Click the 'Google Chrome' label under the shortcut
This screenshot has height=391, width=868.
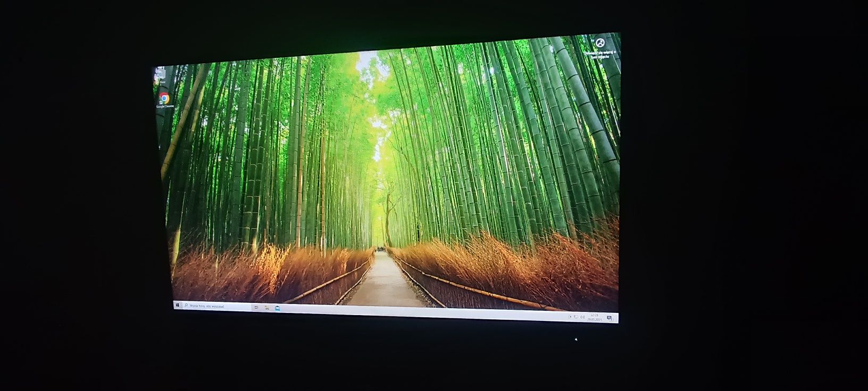tap(165, 106)
